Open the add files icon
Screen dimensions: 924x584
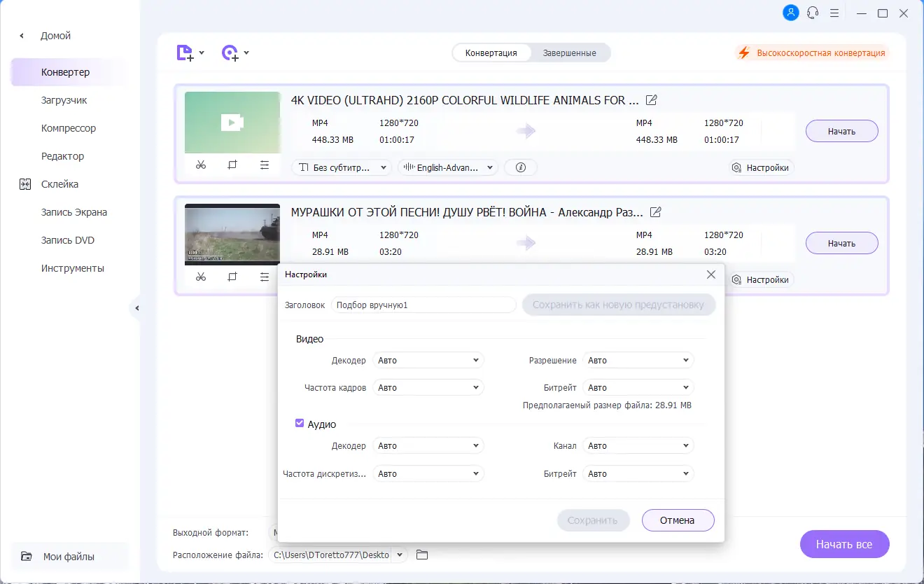coord(185,53)
